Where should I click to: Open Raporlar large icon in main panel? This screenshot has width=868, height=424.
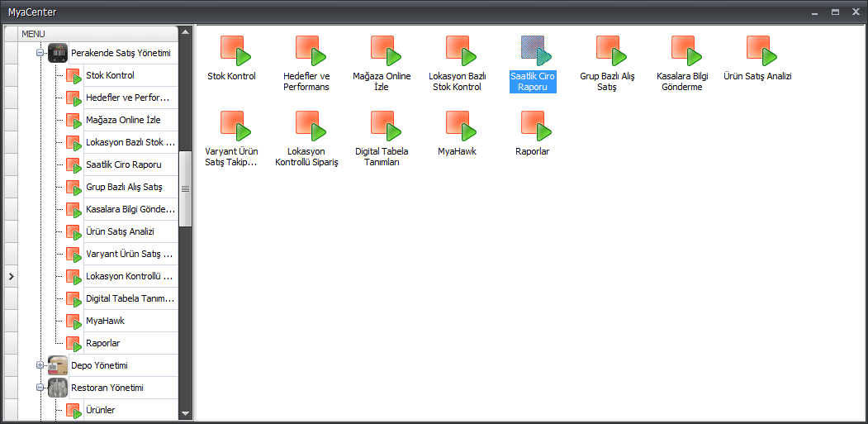537,126
